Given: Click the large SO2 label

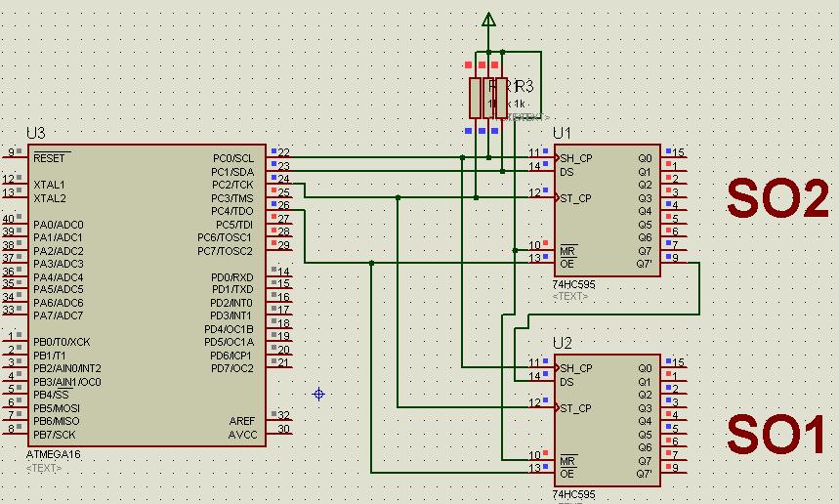Looking at the screenshot, I should coord(777,199).
